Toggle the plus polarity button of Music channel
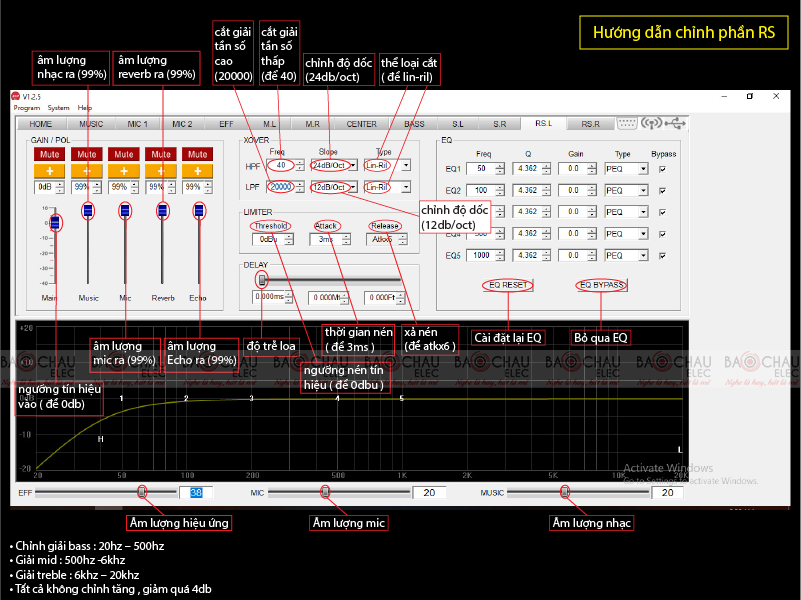Viewport: 801px width, 600px height. click(x=86, y=171)
